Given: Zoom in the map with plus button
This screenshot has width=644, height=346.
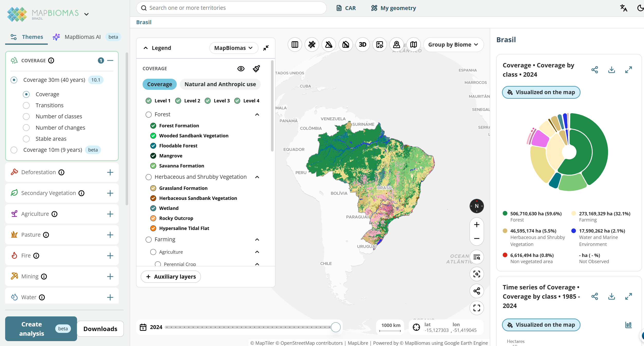Looking at the screenshot, I should [477, 225].
